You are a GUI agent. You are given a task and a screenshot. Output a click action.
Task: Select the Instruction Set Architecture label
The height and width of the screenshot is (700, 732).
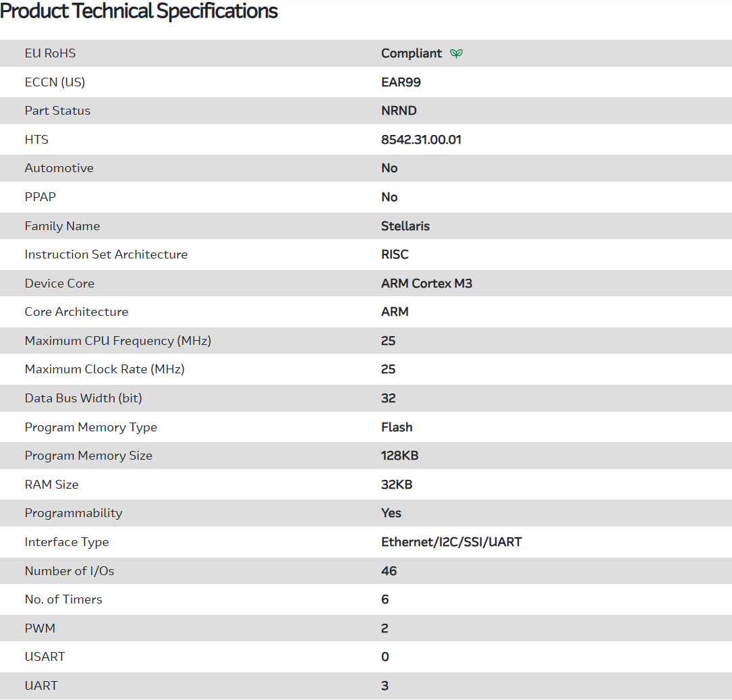106,254
